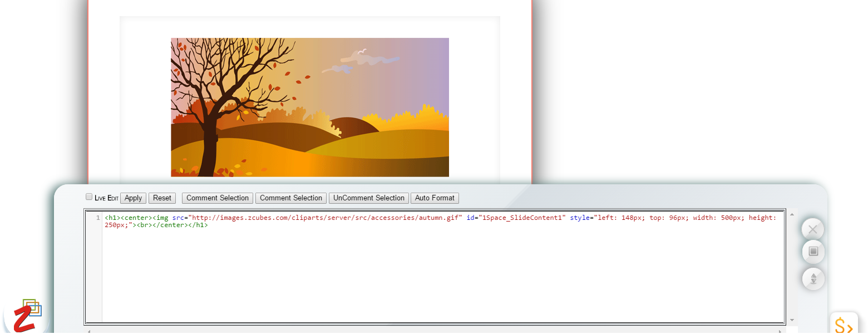
Task: Close the code editor with X icon
Action: 813,229
